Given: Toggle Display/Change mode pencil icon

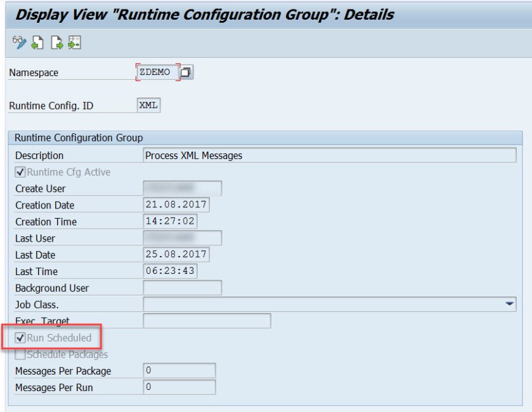Looking at the screenshot, I should (x=19, y=42).
